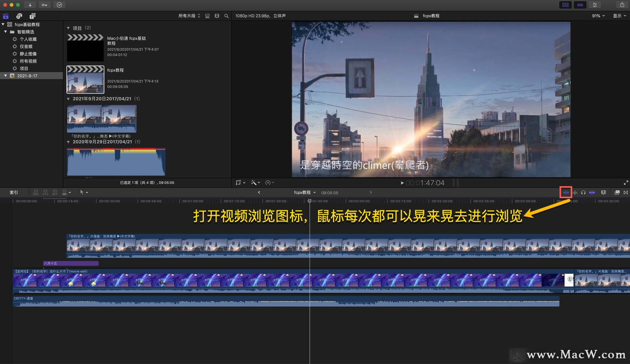Toggle audio skimming waveform icon
Image resolution: width=630 pixels, height=364 pixels.
pyautogui.click(x=575, y=192)
